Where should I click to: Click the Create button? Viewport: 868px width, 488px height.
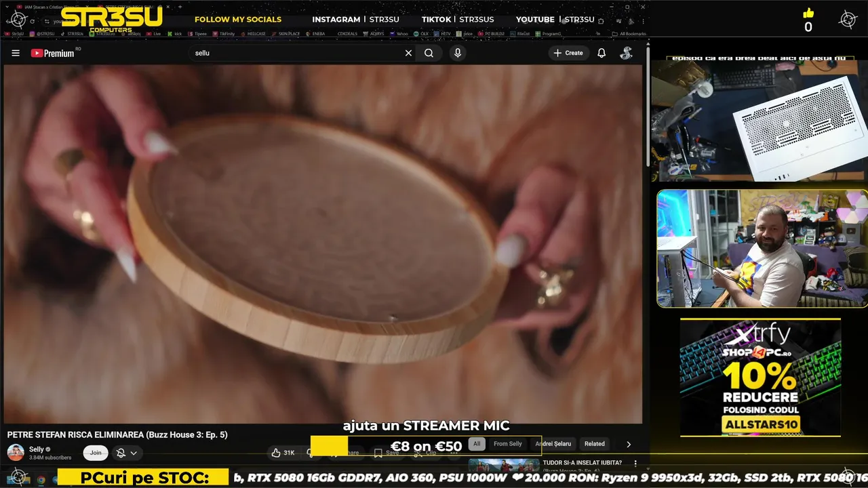[x=568, y=53]
